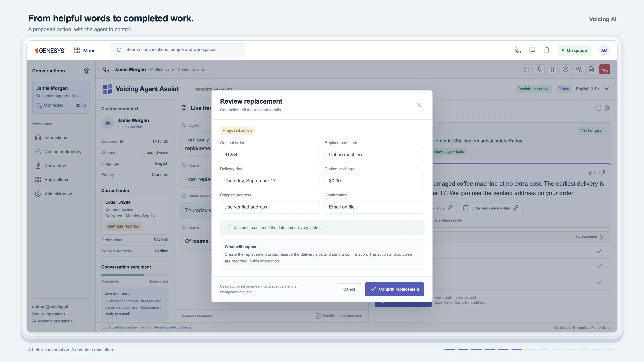Viewport: 644px width, 362px height.
Task: Close the Review replacement dialog
Action: click(x=418, y=105)
